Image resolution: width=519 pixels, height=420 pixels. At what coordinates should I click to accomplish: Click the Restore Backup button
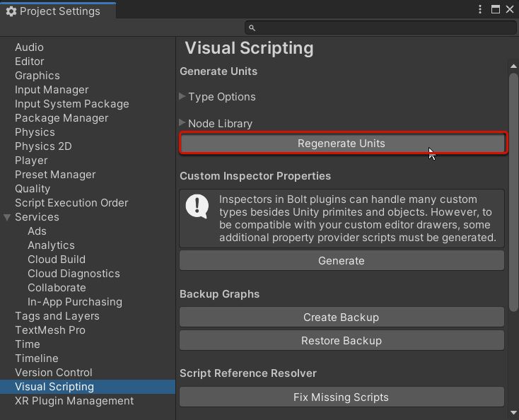coord(342,341)
